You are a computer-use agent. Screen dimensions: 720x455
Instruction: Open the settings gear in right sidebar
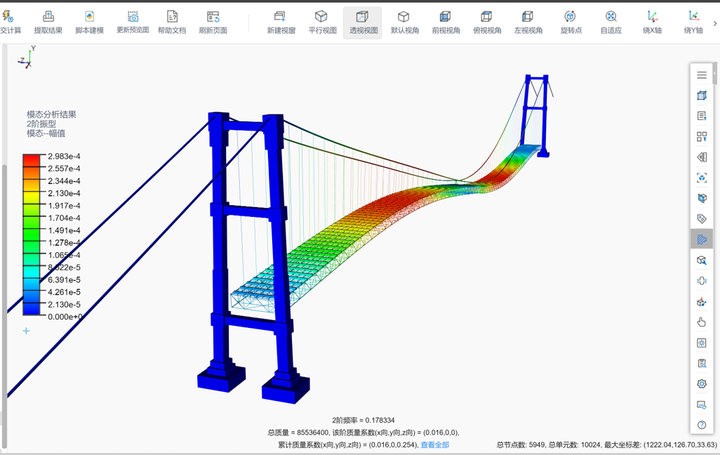(x=702, y=383)
